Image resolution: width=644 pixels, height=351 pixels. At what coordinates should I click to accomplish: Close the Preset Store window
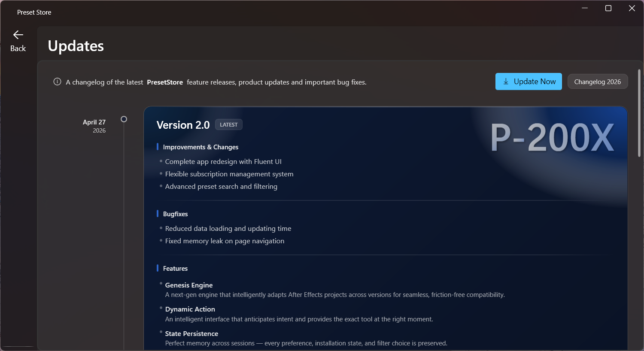pos(632,8)
